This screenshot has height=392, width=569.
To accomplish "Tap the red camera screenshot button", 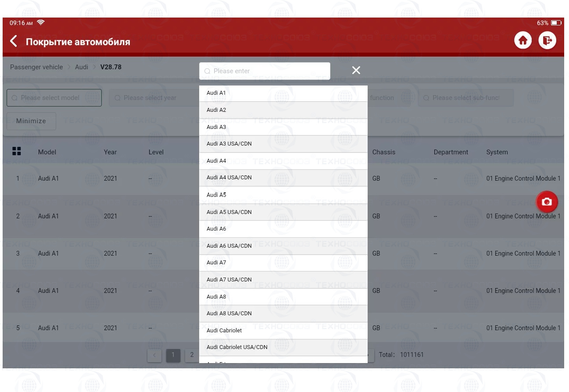I will click(x=547, y=202).
